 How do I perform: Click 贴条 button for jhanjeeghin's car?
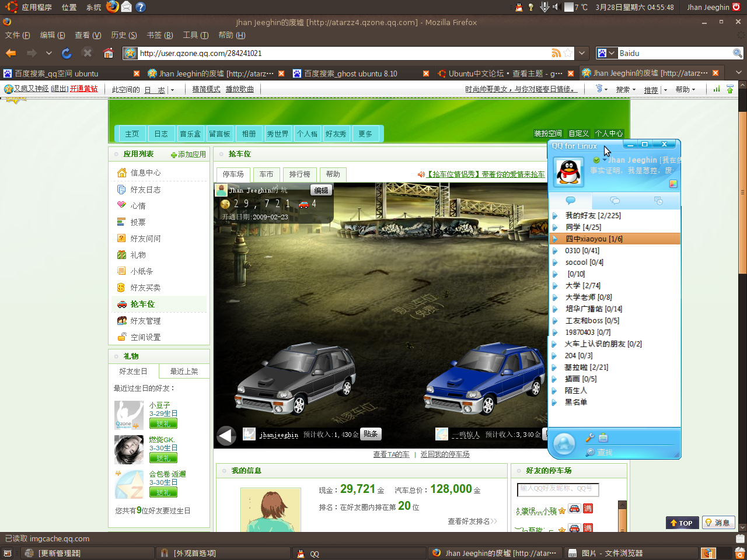pyautogui.click(x=371, y=434)
